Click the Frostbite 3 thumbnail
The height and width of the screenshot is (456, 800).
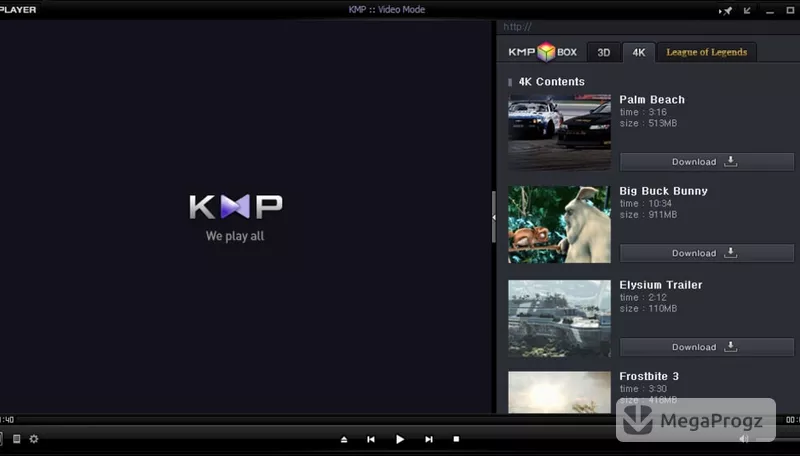[559, 392]
